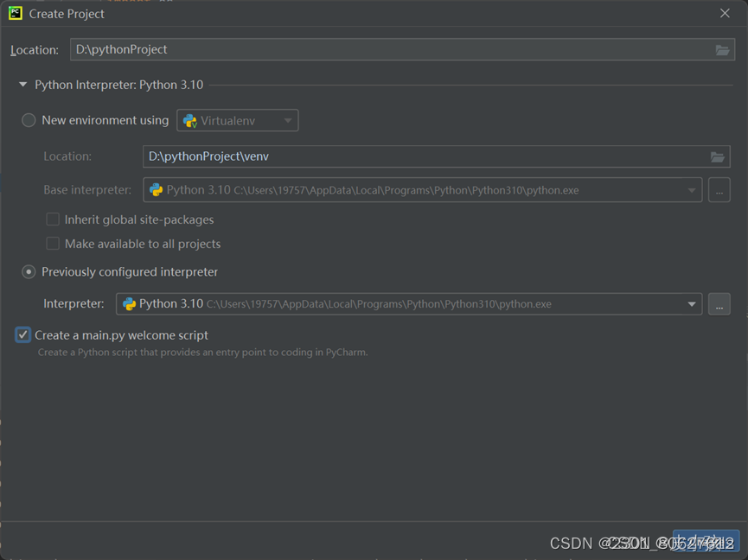The image size is (748, 560).
Task: Select New environment using option
Action: (x=29, y=120)
